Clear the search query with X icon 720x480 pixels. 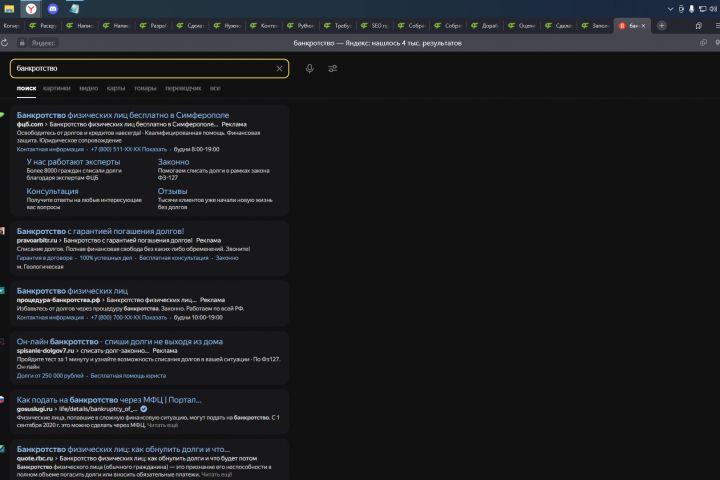(279, 68)
